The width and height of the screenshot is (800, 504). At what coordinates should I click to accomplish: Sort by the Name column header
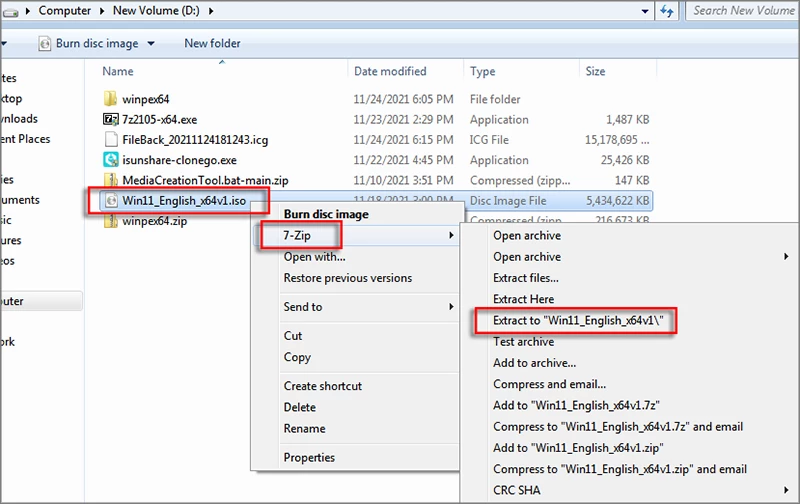[118, 71]
